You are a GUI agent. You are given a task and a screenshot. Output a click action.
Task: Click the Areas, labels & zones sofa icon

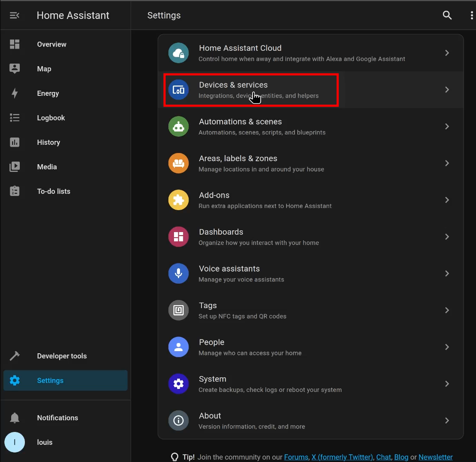[179, 163]
